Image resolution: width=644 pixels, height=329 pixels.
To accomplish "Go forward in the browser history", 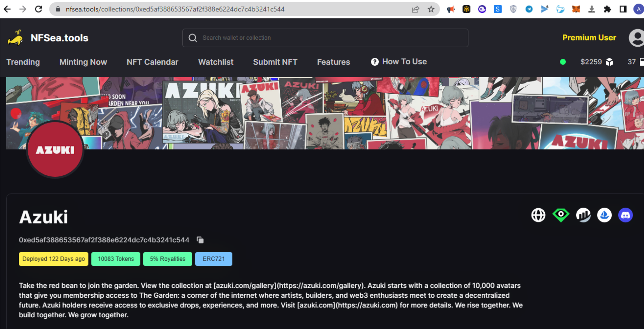I will pyautogui.click(x=23, y=9).
